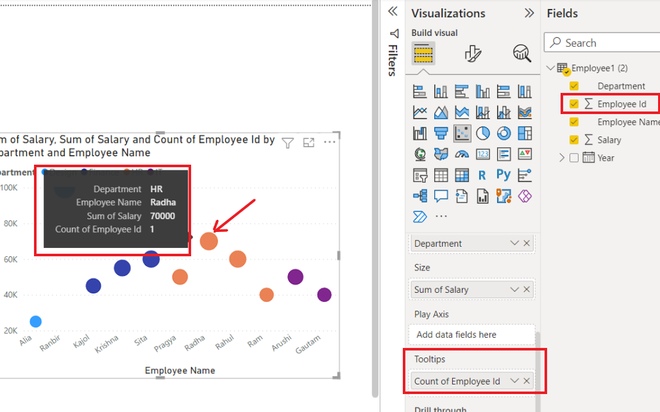The height and width of the screenshot is (412, 660).
Task: Open the Format visual paintbrush tab
Action: (473, 53)
